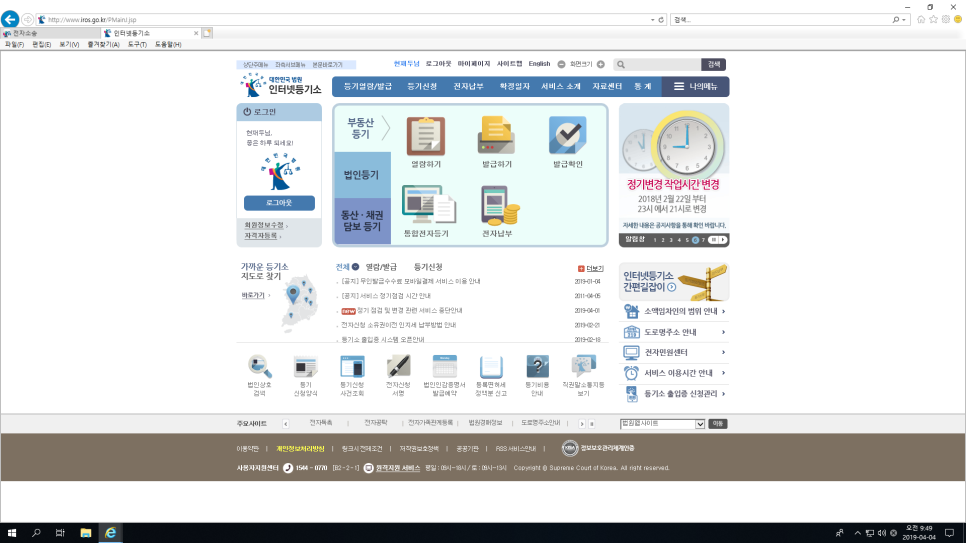Pause the notice banner slideshow
966x543 pixels.
(x=713, y=240)
